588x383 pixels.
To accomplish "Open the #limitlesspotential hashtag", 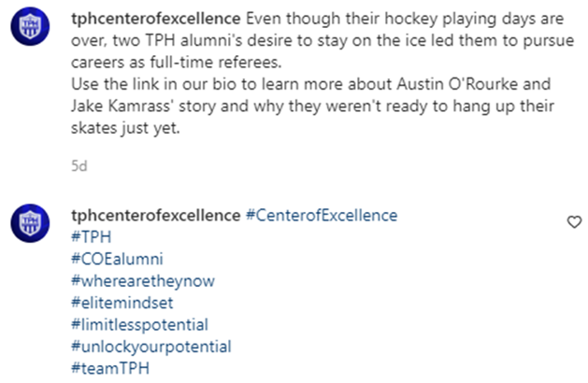I will pyautogui.click(x=139, y=324).
